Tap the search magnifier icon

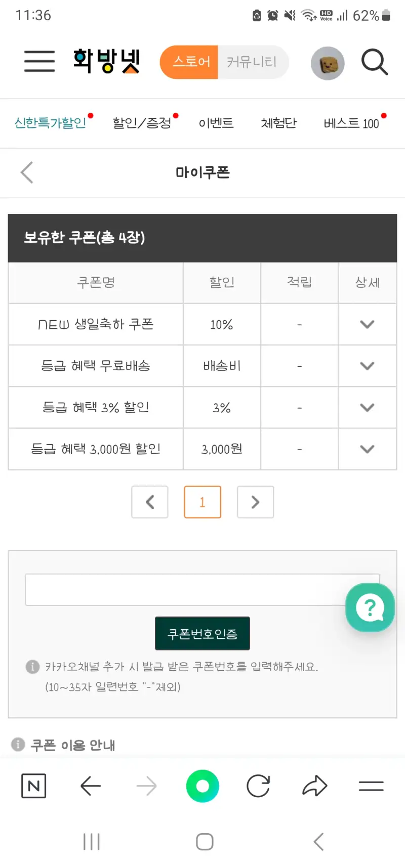[x=374, y=62]
